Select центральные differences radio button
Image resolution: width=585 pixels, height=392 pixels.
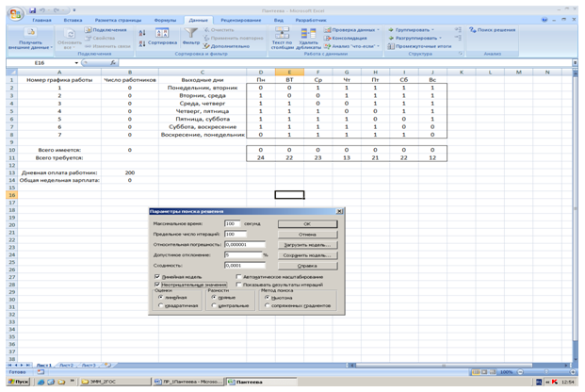(x=214, y=305)
